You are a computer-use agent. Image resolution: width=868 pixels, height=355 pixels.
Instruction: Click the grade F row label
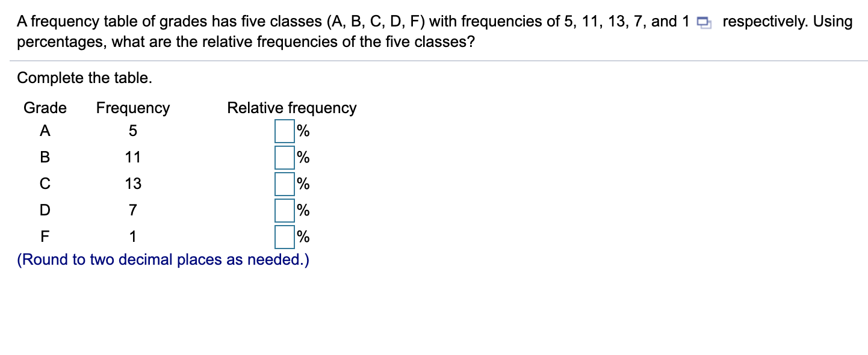coord(43,236)
